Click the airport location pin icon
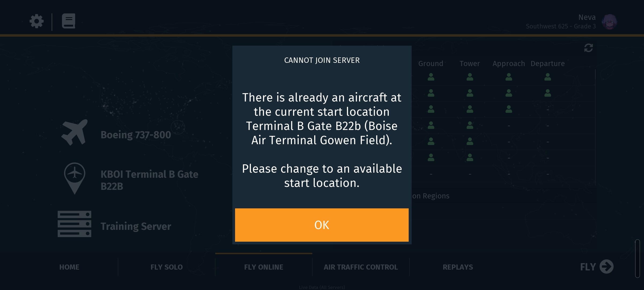The height and width of the screenshot is (290, 644). [75, 178]
